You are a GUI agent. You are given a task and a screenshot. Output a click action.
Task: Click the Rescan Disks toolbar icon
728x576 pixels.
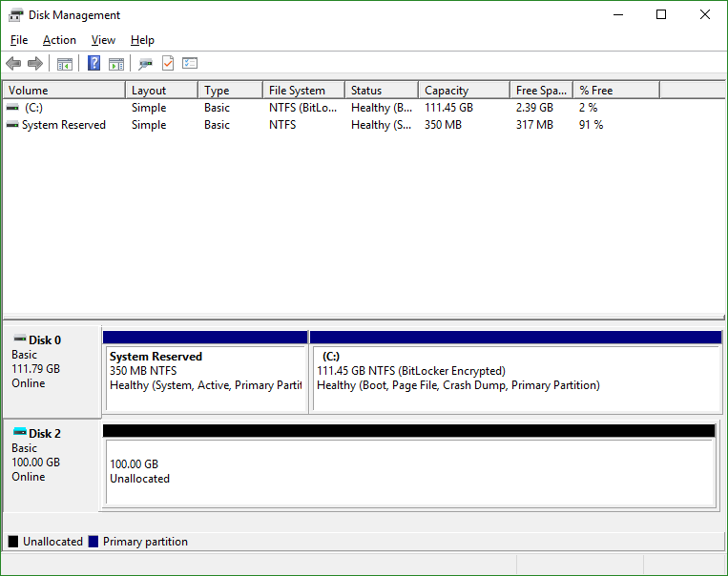coord(145,64)
